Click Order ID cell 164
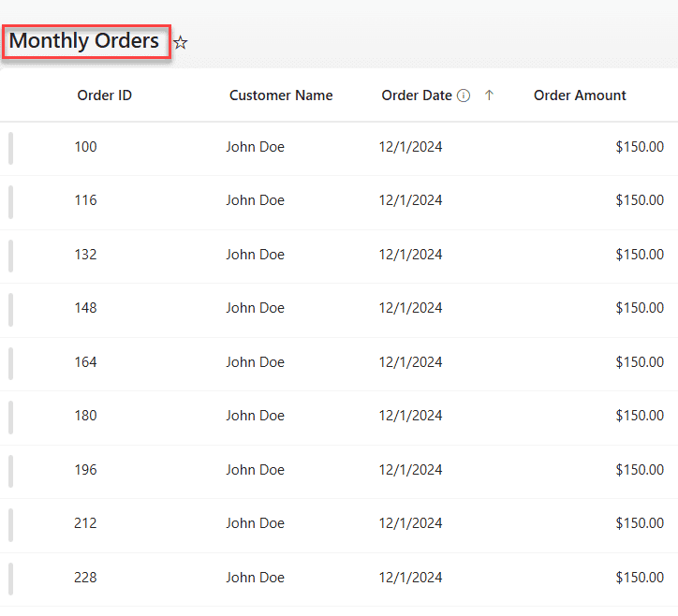This screenshot has width=678, height=616. [85, 361]
